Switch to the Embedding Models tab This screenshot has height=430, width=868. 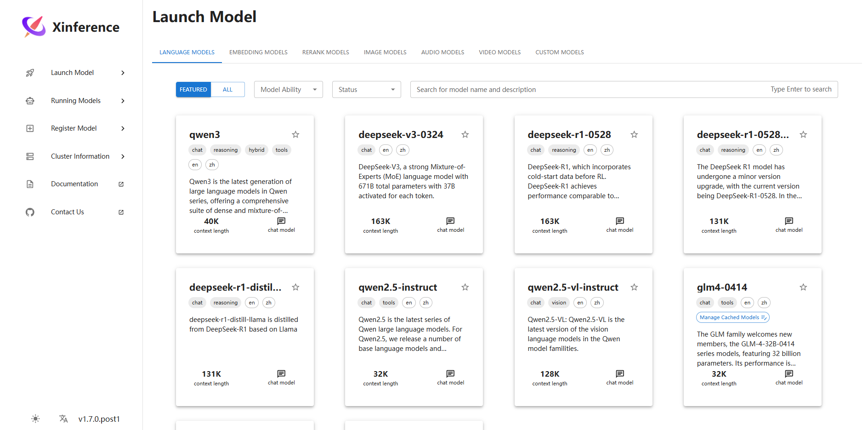click(x=258, y=52)
